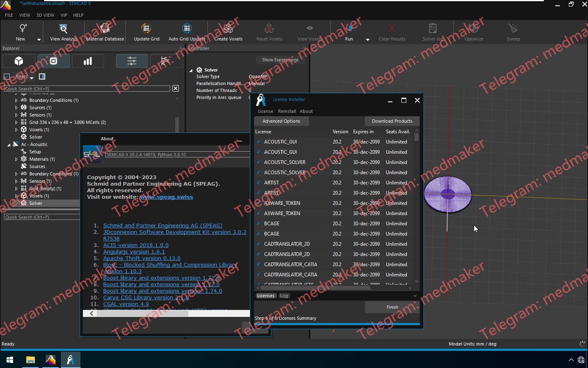
Task: Click the Download Products button
Action: [x=392, y=121]
